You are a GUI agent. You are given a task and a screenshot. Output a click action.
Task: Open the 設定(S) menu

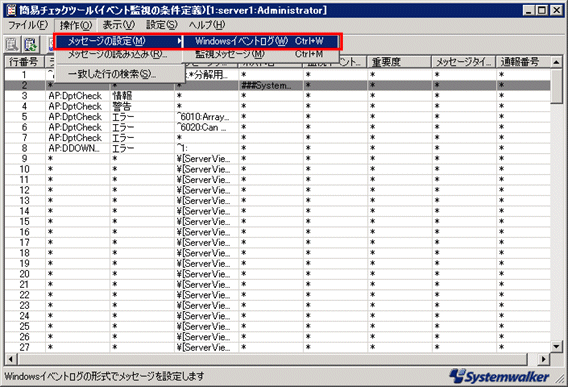pyautogui.click(x=162, y=25)
